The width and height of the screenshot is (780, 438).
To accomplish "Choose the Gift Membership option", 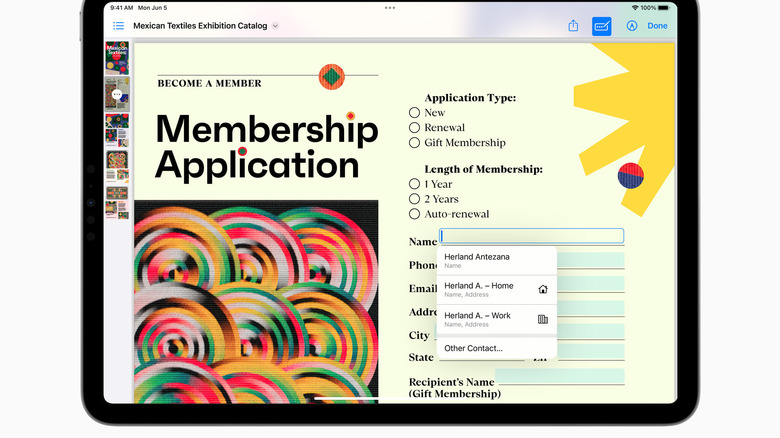I will [414, 143].
